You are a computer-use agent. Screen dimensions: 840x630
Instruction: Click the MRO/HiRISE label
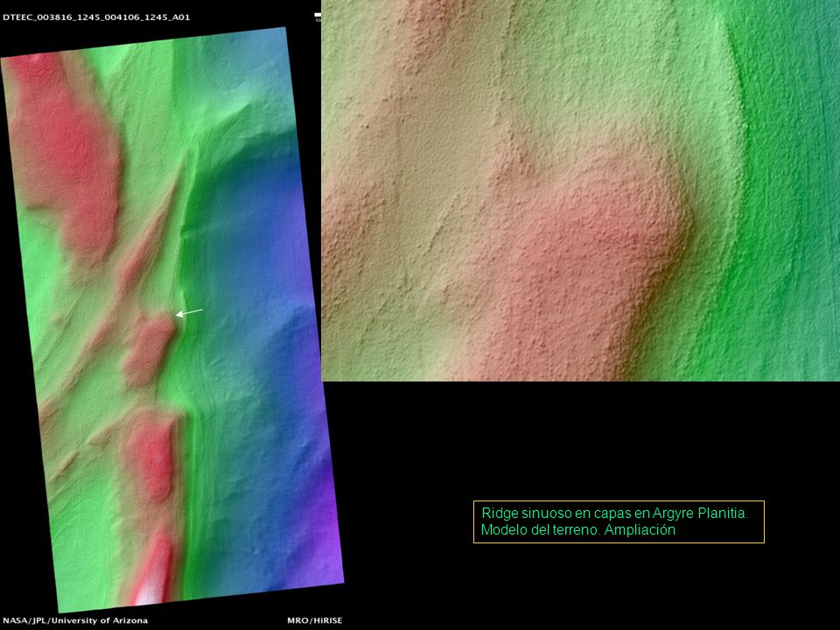[x=314, y=620]
